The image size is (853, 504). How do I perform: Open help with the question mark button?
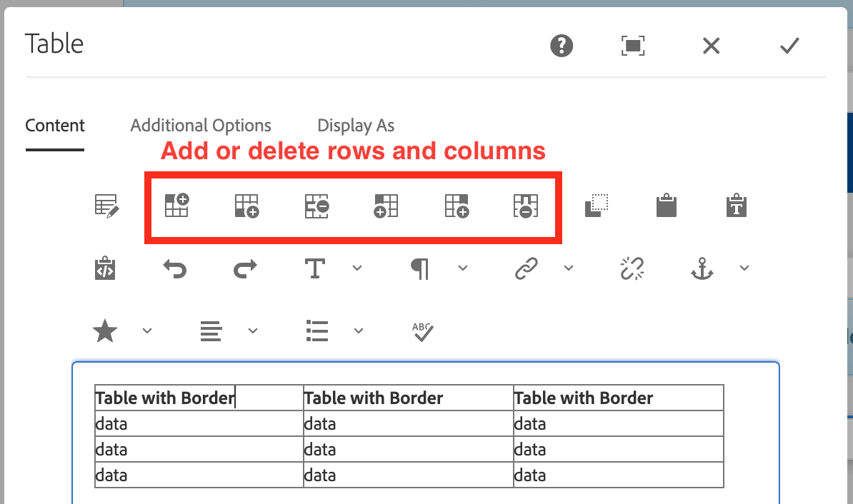point(562,46)
